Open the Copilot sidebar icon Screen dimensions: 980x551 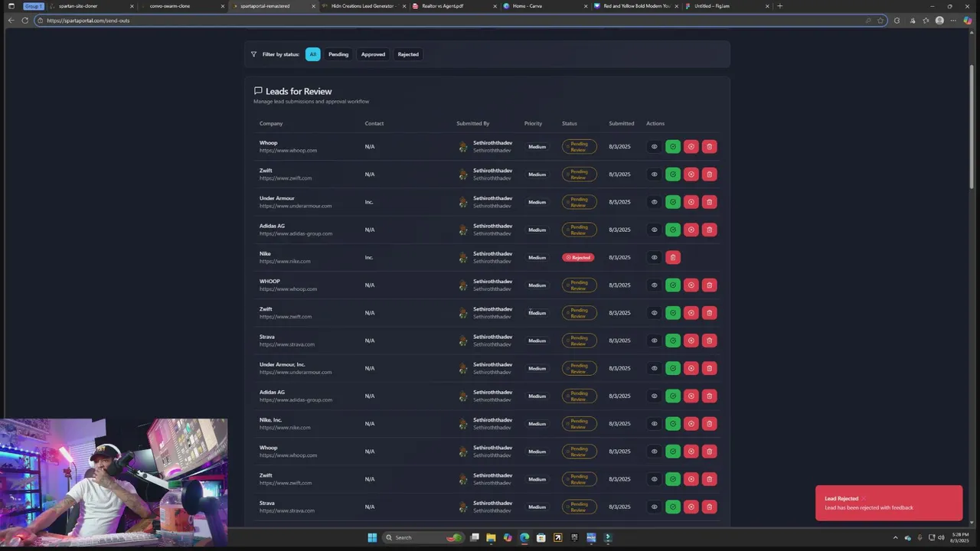tap(969, 21)
